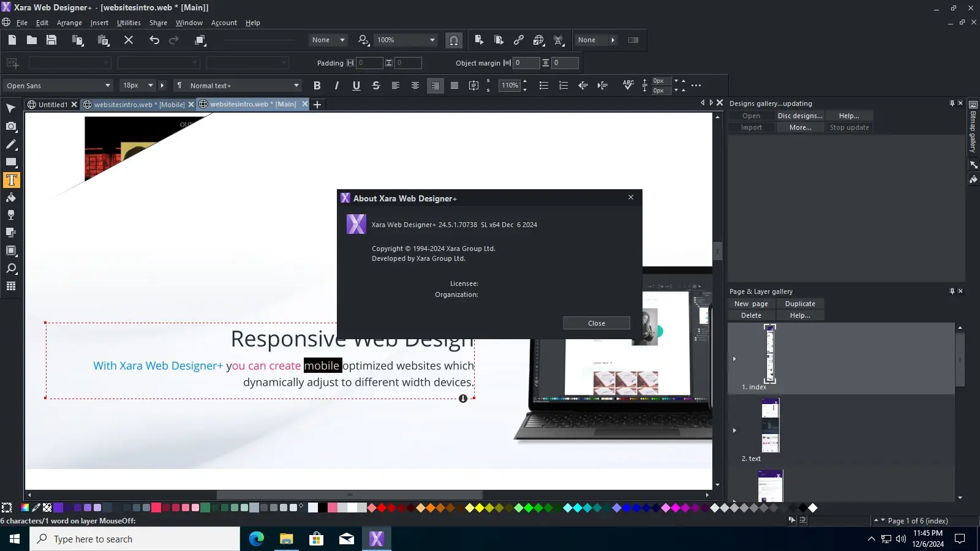The width and height of the screenshot is (980, 551).
Task: Show more text options via the ellipsis
Action: coord(696,86)
